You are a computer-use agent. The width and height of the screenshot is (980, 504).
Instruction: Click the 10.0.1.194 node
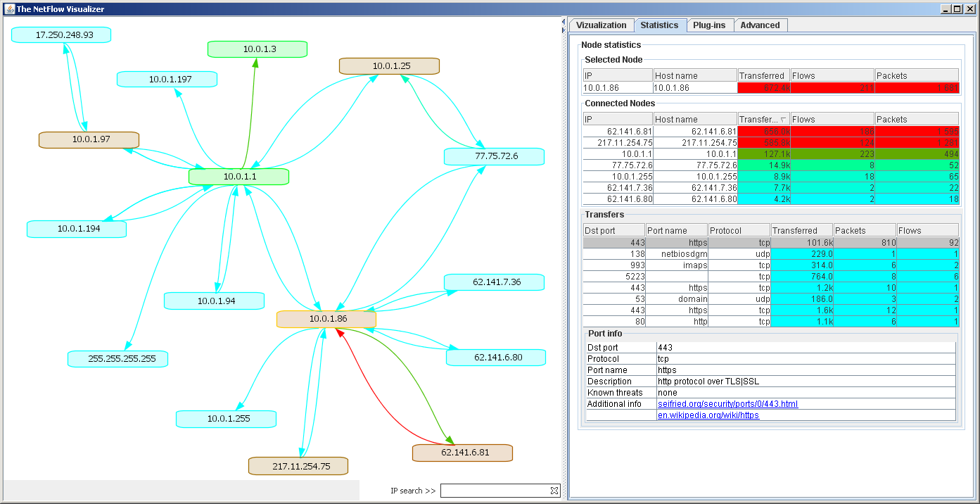[77, 229]
